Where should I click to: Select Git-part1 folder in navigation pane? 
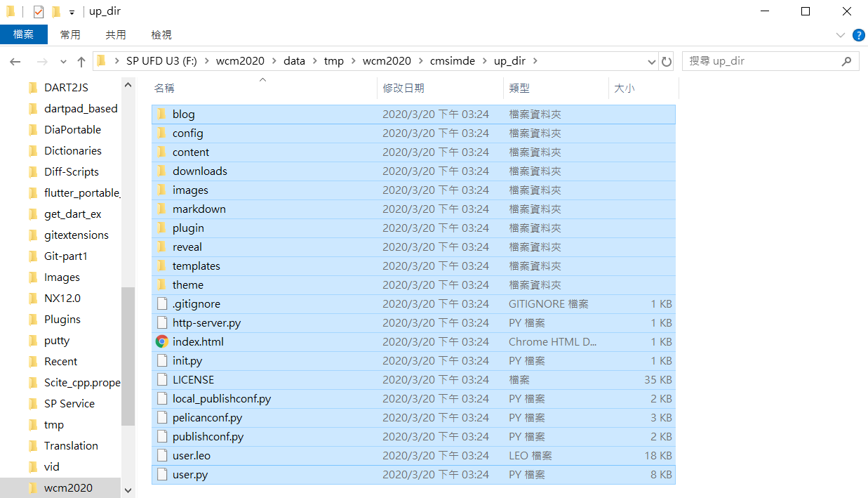tap(66, 256)
